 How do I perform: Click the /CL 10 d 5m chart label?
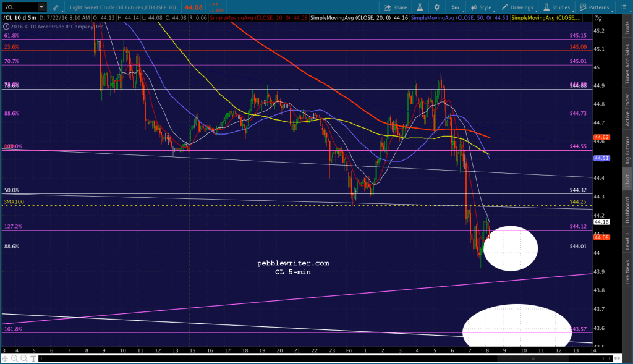[20, 18]
